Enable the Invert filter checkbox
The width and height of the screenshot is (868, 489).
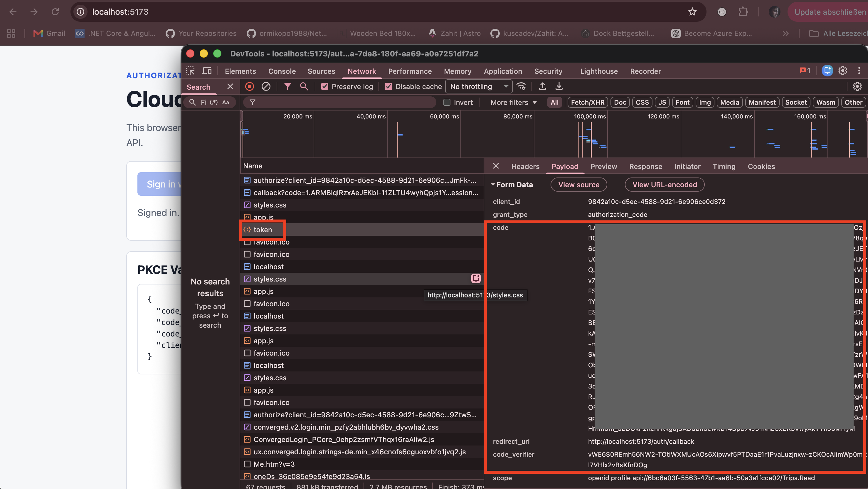tap(447, 103)
